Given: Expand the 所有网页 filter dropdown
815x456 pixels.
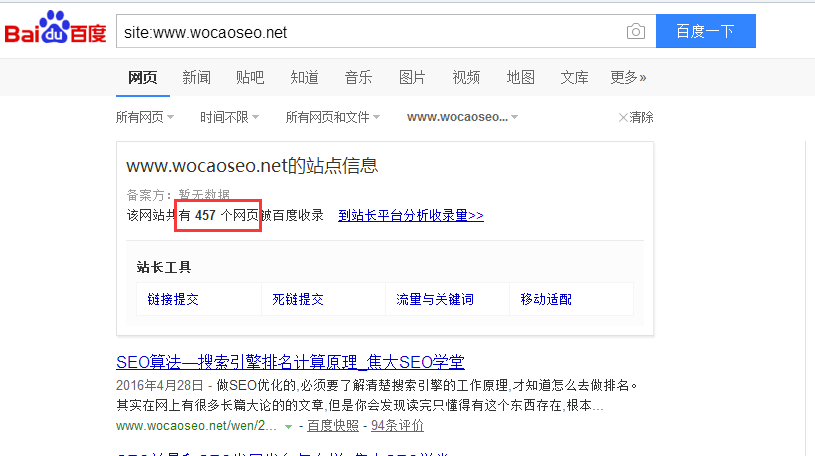Looking at the screenshot, I should click(x=144, y=118).
